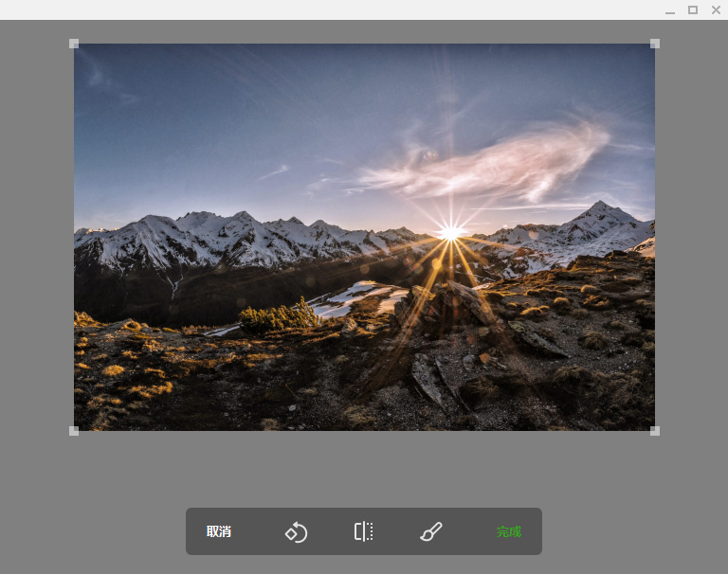Click the bottom-right crop corner handle
Screen dimensions: 728x574
654,431
